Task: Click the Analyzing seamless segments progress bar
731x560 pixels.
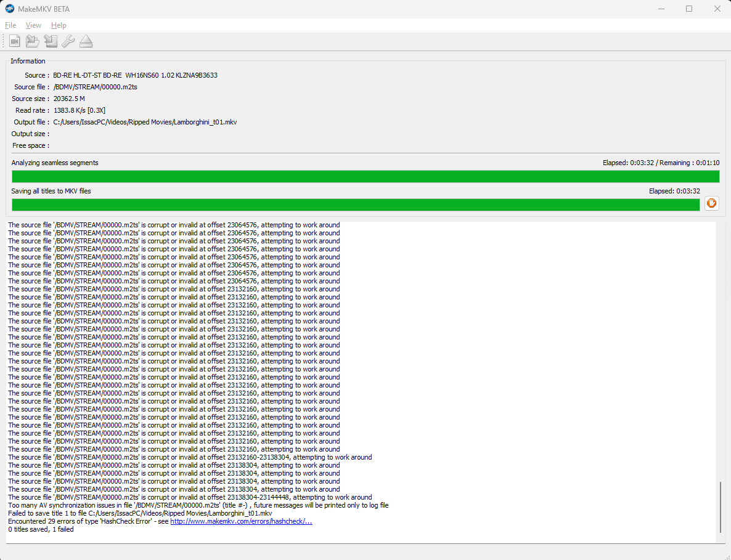Action: pos(365,177)
